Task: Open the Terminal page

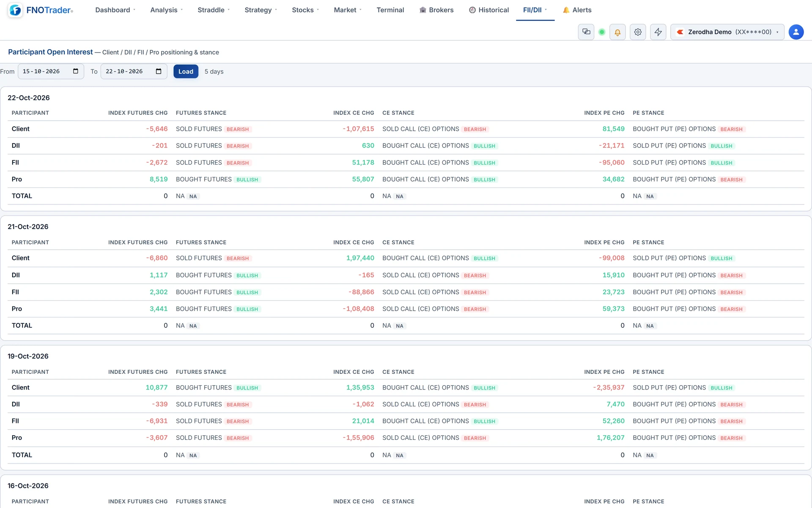Action: pyautogui.click(x=390, y=10)
